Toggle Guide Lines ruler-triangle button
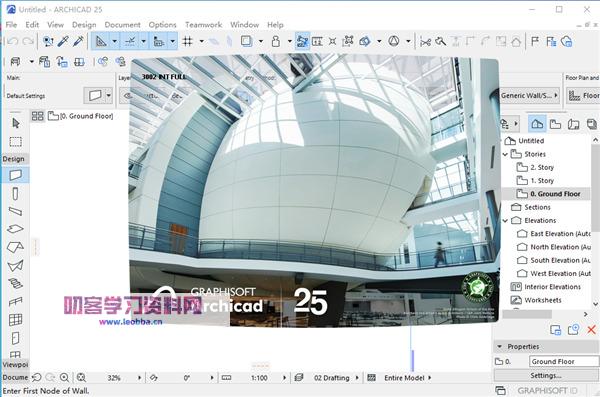Image resolution: width=600 pixels, height=397 pixels. click(101, 41)
